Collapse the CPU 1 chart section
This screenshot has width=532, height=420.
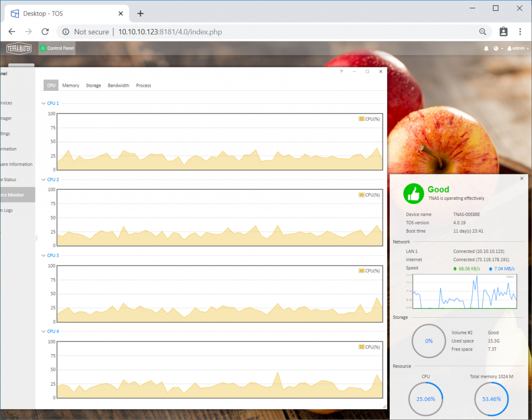(50, 103)
